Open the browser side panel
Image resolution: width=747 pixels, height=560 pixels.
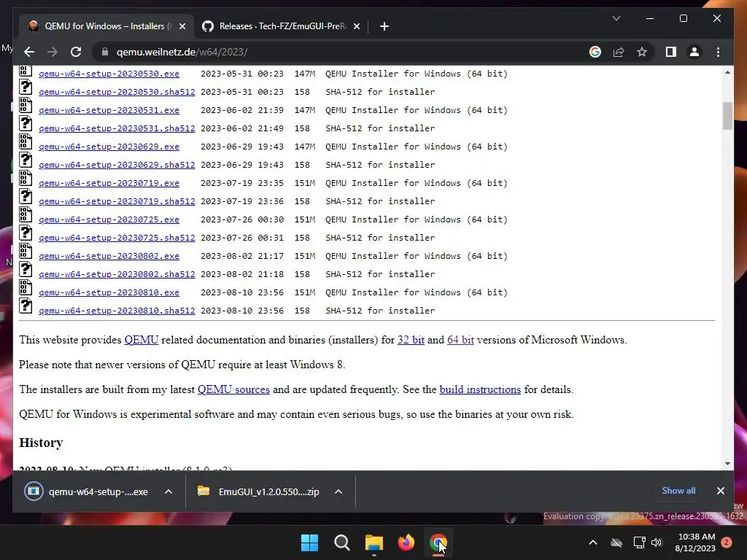pyautogui.click(x=671, y=52)
